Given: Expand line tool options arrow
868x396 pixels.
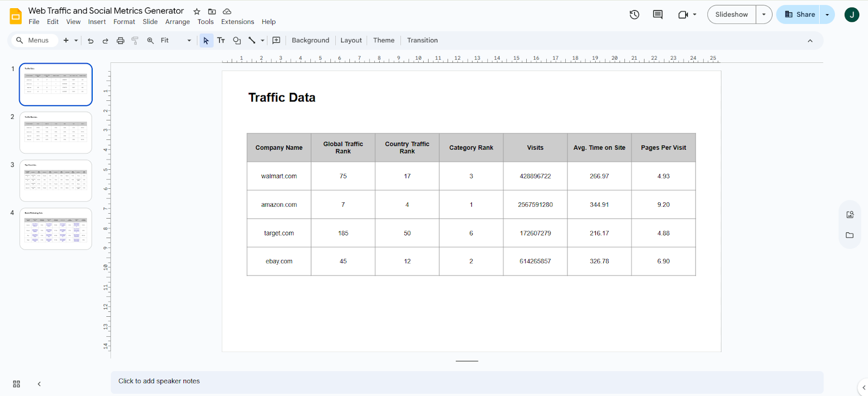Looking at the screenshot, I should pos(263,41).
